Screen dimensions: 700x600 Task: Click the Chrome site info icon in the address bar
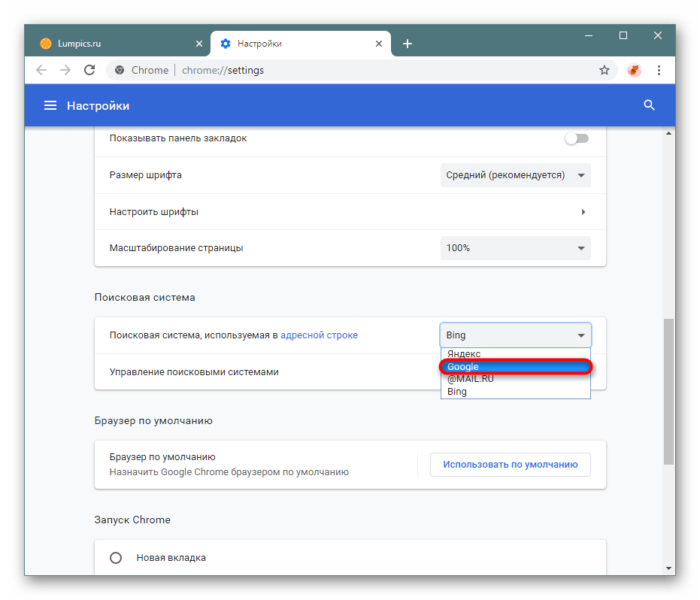click(x=120, y=70)
